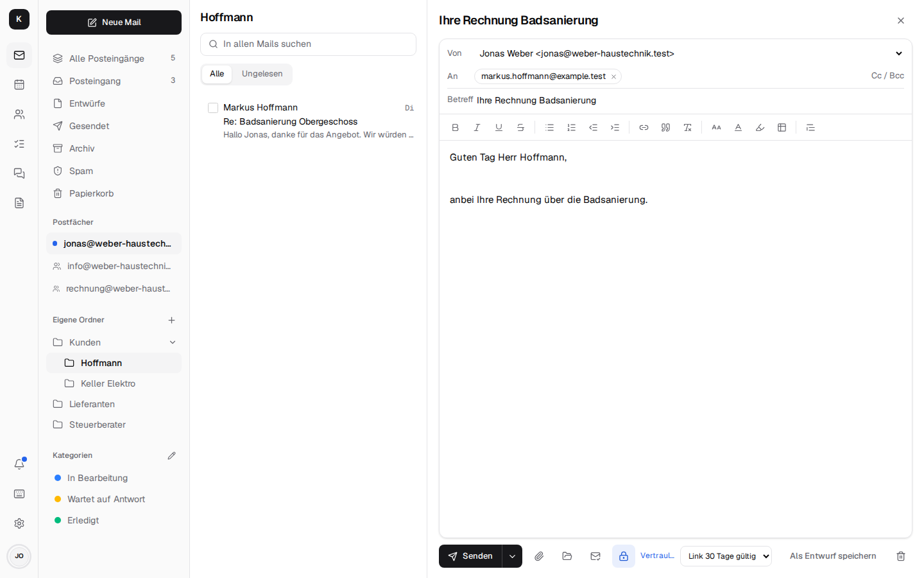Collapse the Kunden folder
The width and height of the screenshot is (924, 578).
(x=173, y=342)
